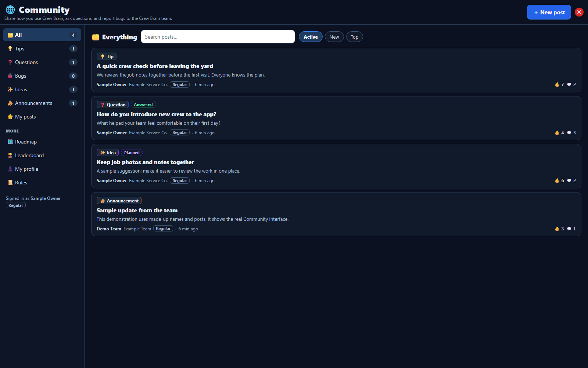The image size is (588, 368).
Task: Click the Regular badge on the announcement post
Action: pos(163,229)
